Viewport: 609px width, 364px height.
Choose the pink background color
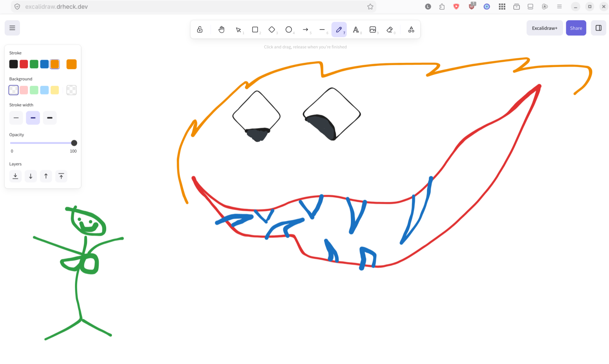(24, 90)
